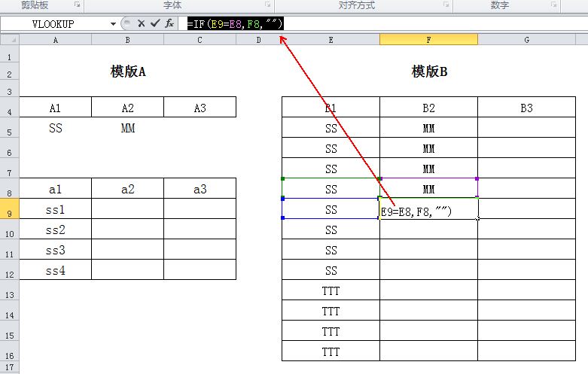Open Font group dialog launcher

click(268, 5)
